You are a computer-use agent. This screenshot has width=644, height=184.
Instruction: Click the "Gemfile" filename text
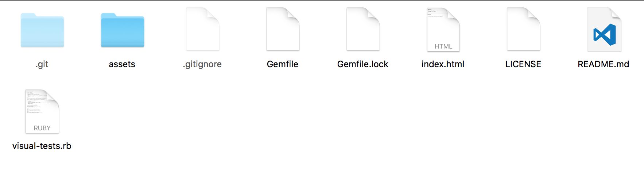coord(283,64)
